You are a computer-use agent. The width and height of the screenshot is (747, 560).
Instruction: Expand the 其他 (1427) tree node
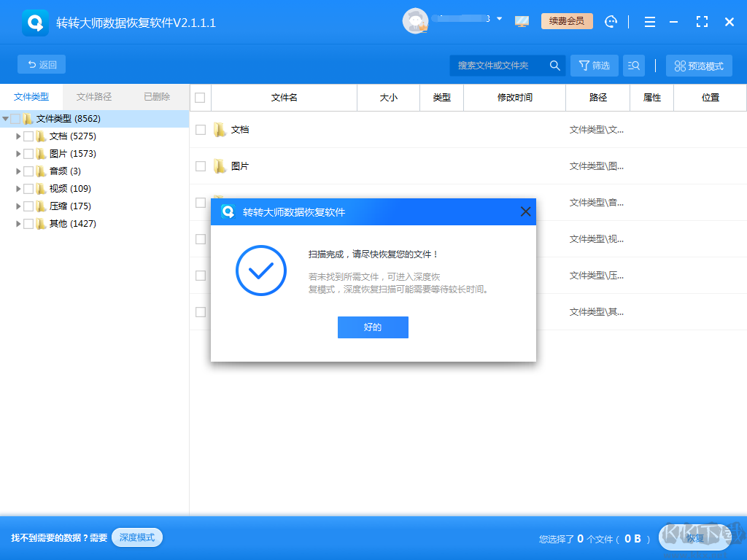tap(18, 223)
